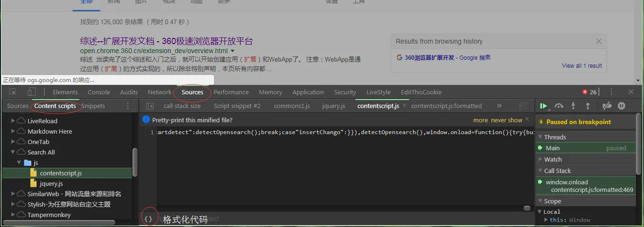
Task: Switch to the Console panel tab
Action: pyautogui.click(x=99, y=92)
